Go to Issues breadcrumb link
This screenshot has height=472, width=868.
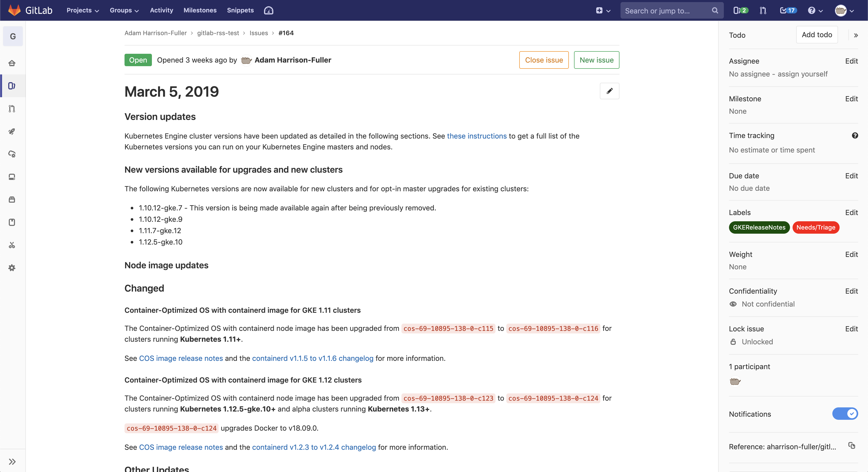[x=258, y=33]
